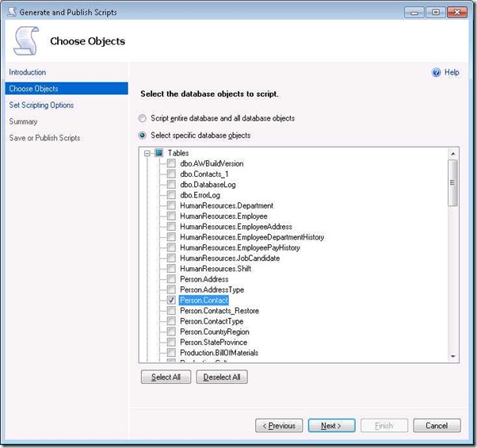
Task: Minimize the Generate and Publish Scripts window
Action: click(x=414, y=13)
